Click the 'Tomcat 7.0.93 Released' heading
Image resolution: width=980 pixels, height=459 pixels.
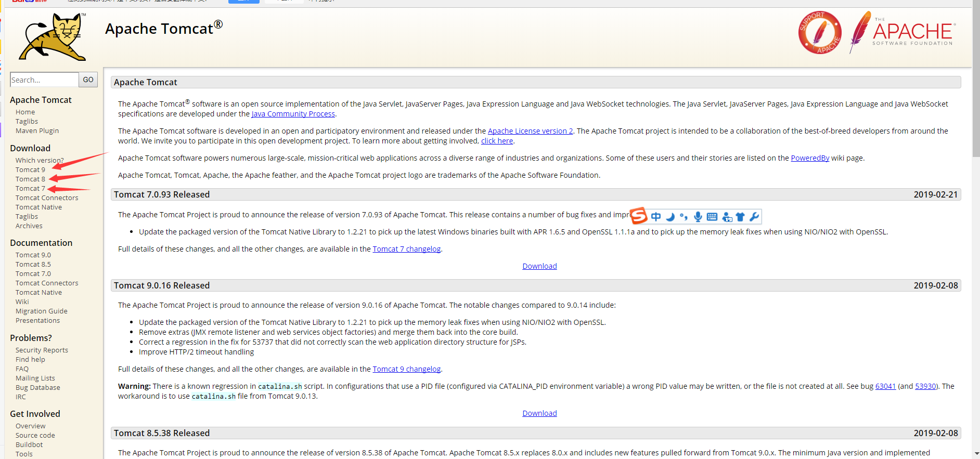click(162, 194)
